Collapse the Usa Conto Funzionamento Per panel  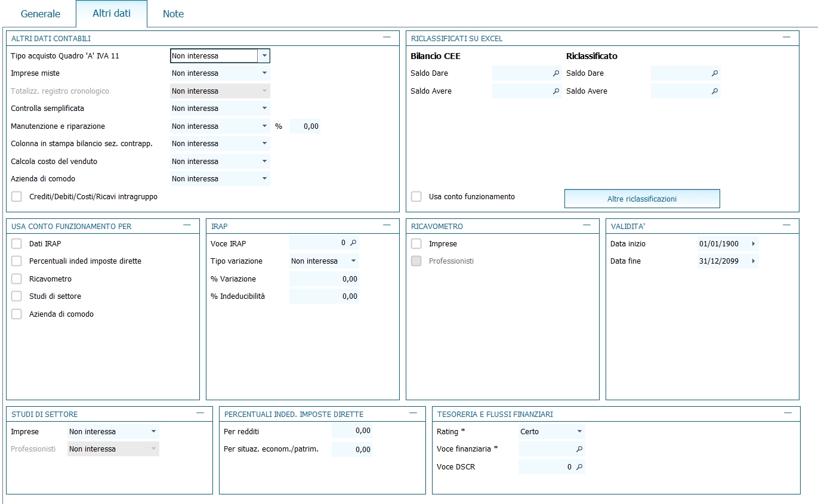187,225
